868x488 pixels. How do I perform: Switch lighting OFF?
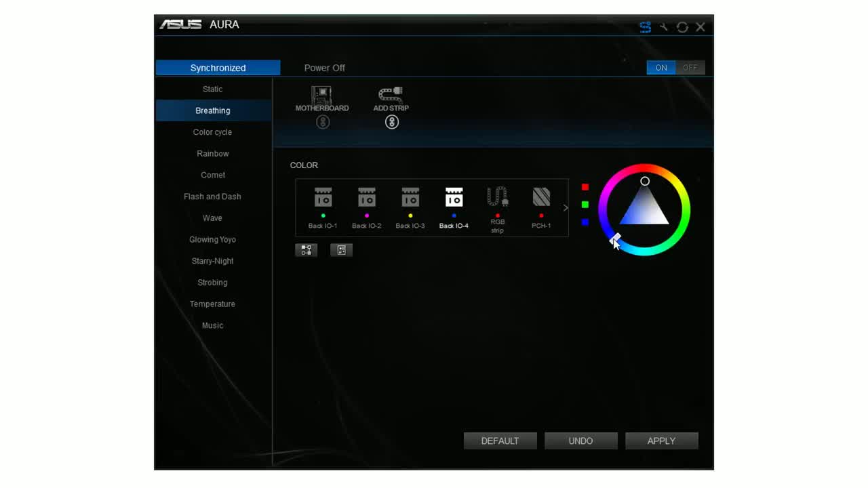(690, 68)
